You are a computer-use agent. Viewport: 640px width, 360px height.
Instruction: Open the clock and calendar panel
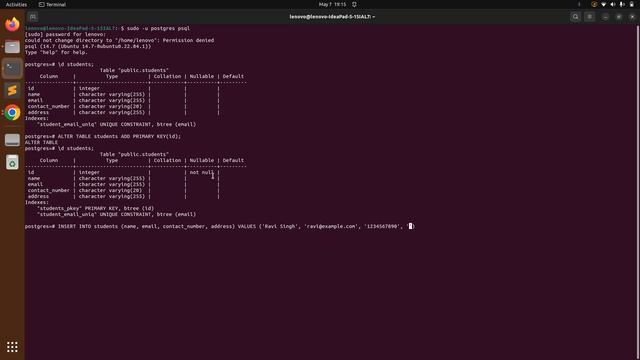coord(332,4)
